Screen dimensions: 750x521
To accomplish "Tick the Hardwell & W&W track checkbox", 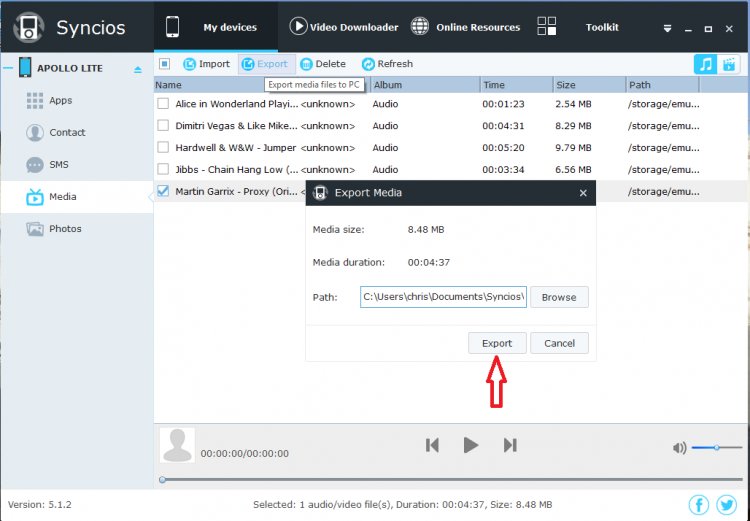I will 163,147.
